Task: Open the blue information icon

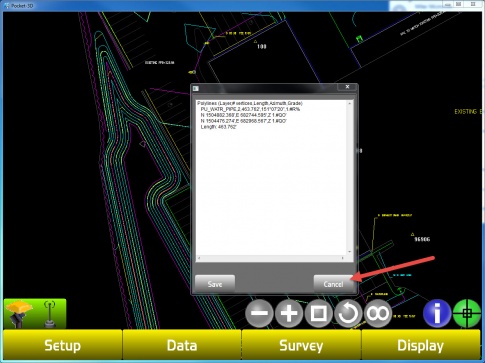Action: 437,313
